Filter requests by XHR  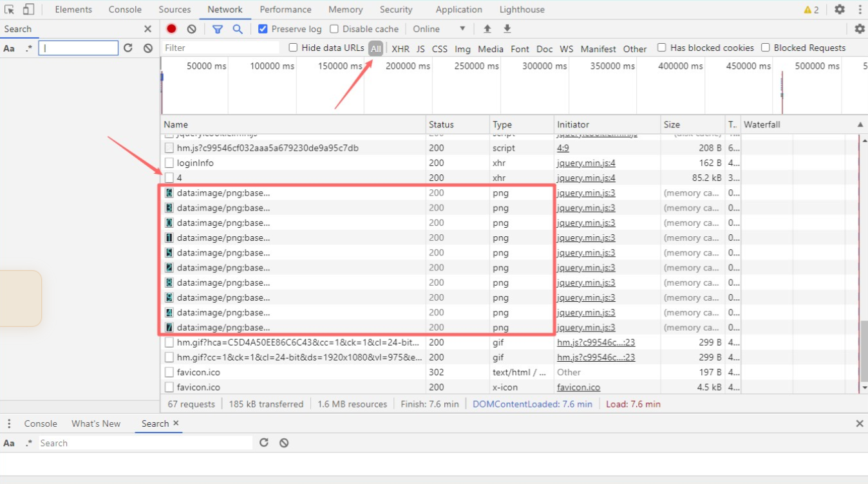tap(401, 48)
